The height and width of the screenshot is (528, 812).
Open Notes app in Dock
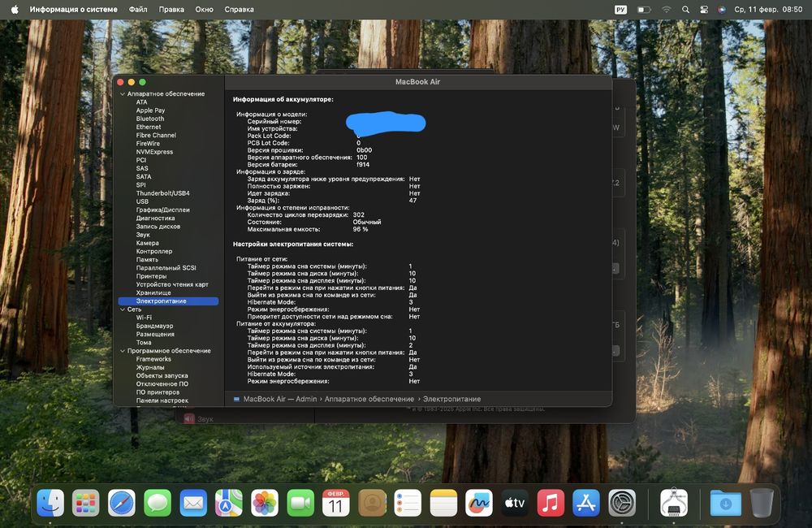pyautogui.click(x=443, y=503)
